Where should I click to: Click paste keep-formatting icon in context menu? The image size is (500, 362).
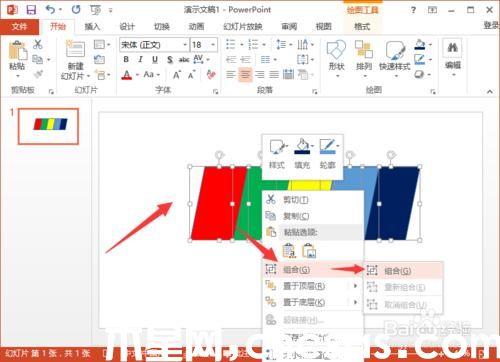click(289, 251)
